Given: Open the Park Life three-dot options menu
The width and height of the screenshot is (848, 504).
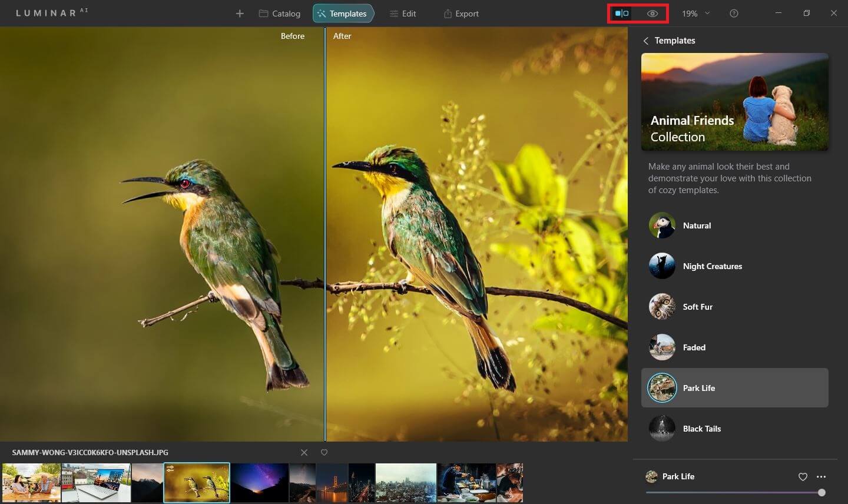Looking at the screenshot, I should tap(822, 476).
